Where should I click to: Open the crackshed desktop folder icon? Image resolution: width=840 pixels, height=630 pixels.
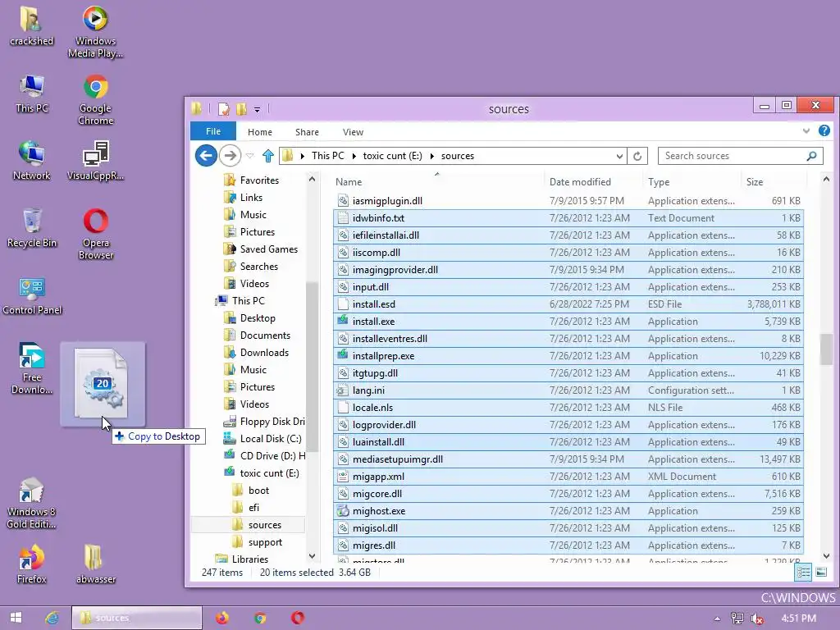[31, 25]
